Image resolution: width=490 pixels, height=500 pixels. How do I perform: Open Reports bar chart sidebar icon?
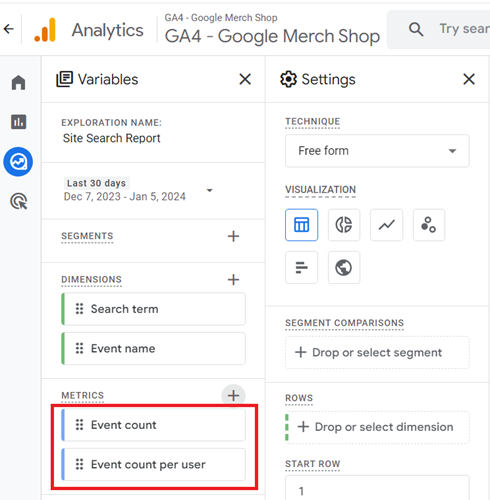pyautogui.click(x=18, y=122)
